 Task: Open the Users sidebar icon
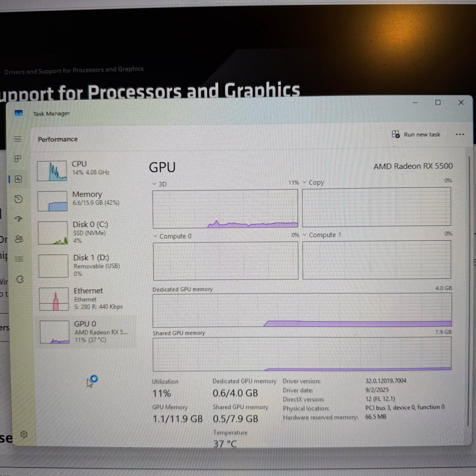pyautogui.click(x=19, y=239)
